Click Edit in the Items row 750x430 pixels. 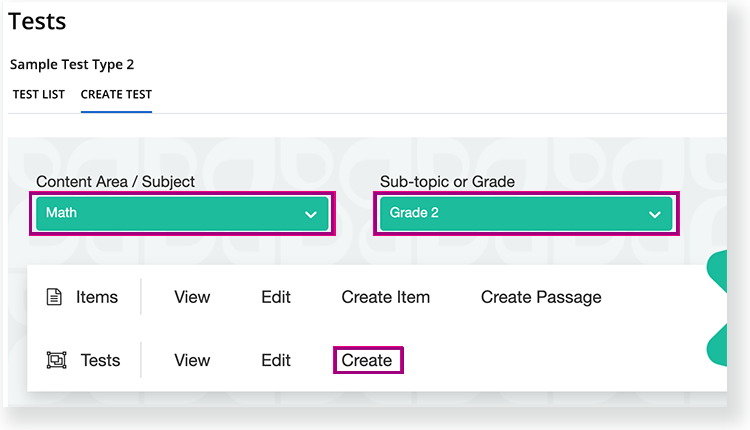tap(276, 297)
